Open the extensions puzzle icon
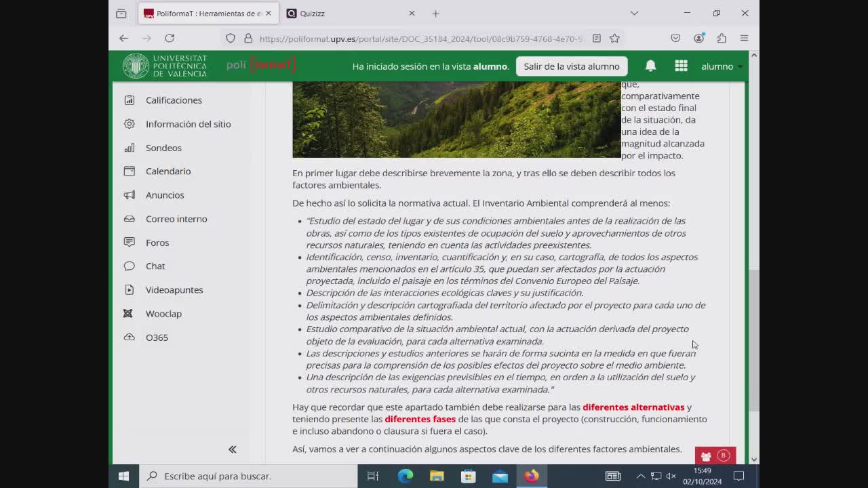This screenshot has width=868, height=488. pos(722,39)
